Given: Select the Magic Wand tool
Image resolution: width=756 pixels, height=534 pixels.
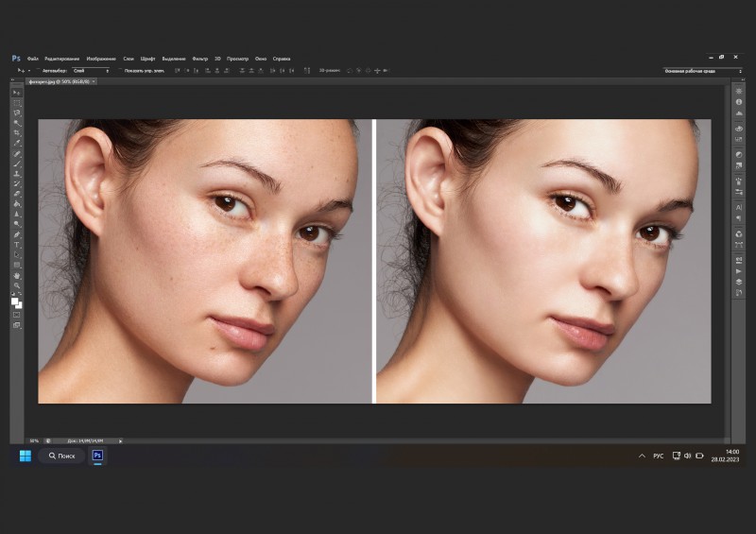Looking at the screenshot, I should pyautogui.click(x=17, y=123).
